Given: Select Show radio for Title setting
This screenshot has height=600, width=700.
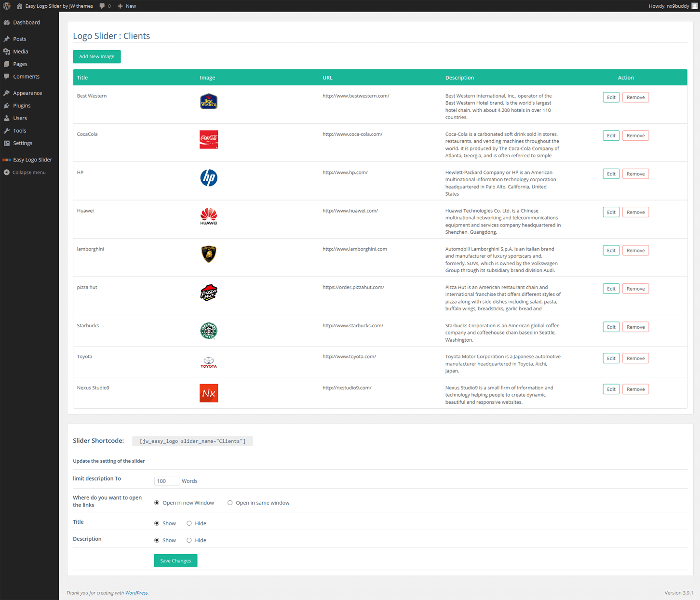Looking at the screenshot, I should (x=157, y=523).
